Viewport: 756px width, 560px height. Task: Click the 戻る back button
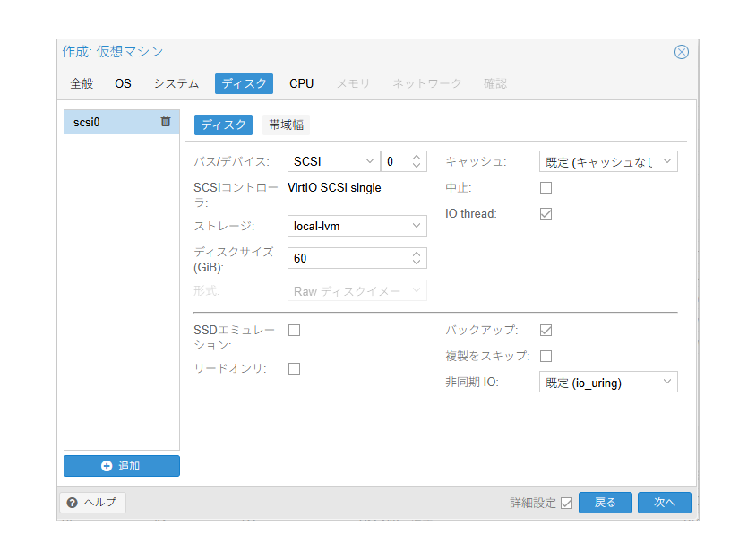pyautogui.click(x=606, y=503)
